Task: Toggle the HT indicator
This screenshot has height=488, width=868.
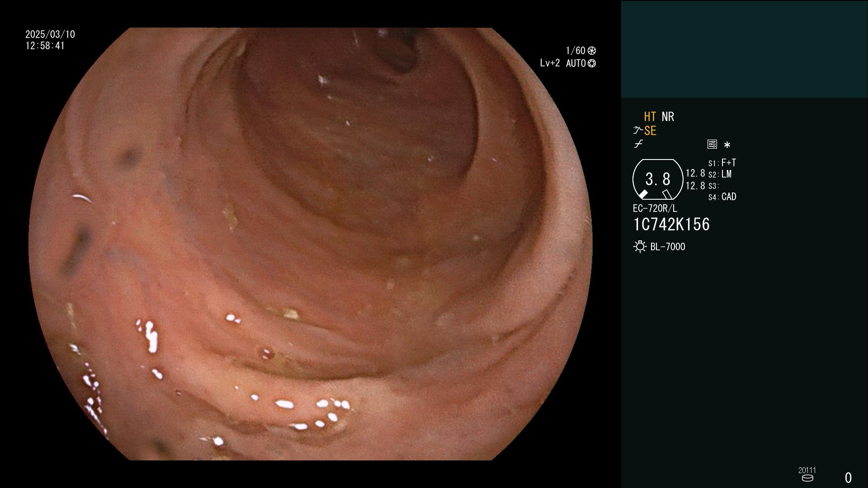Action: (x=650, y=117)
